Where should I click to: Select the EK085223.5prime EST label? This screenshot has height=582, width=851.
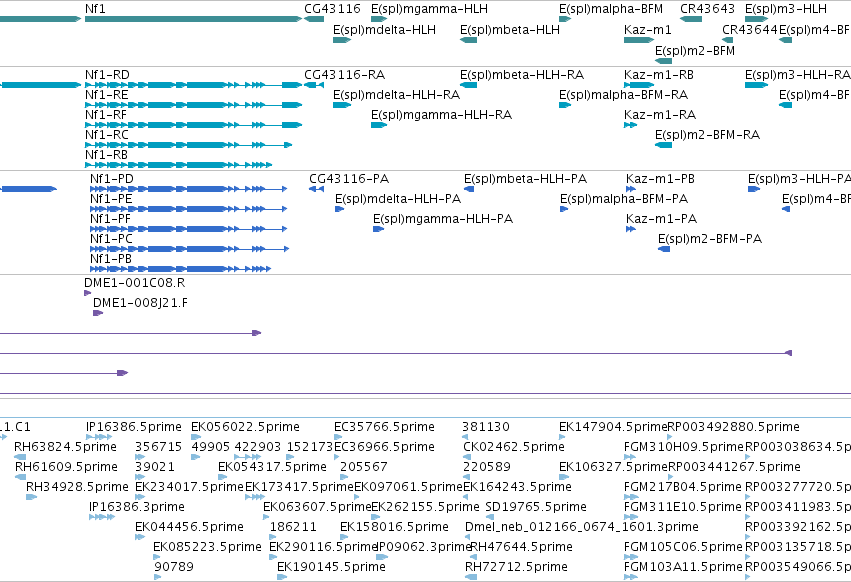[207, 547]
